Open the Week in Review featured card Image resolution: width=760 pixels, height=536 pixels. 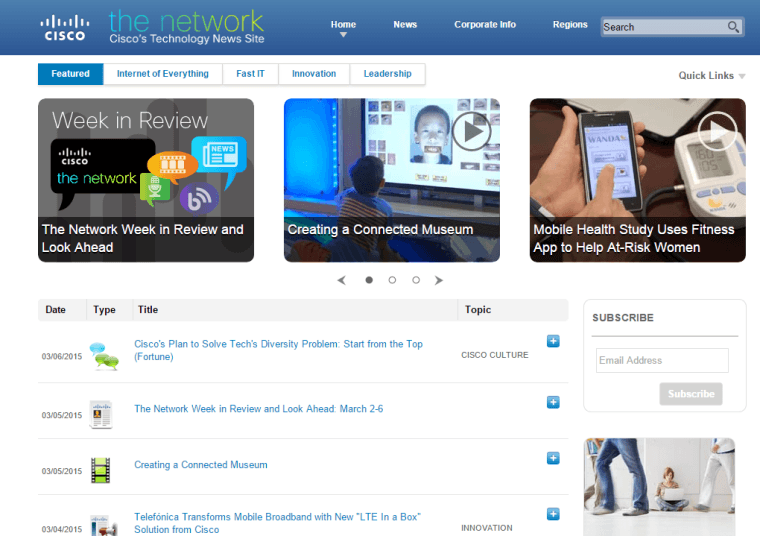pos(146,180)
